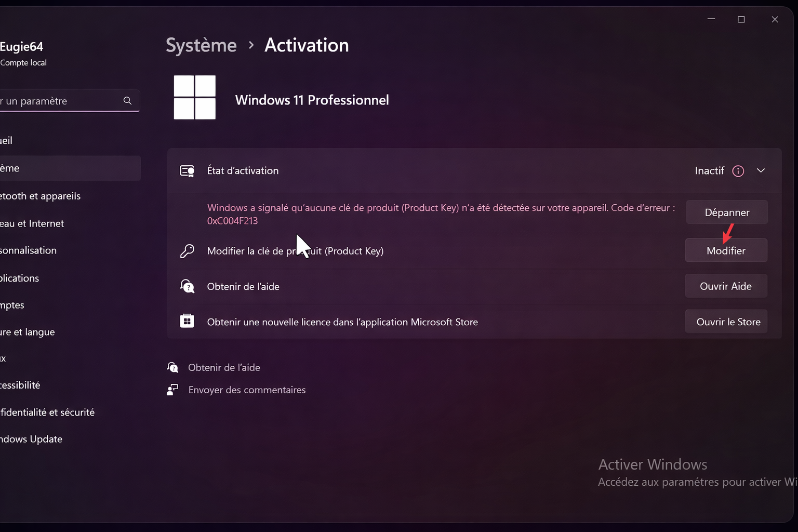798x532 pixels.
Task: Minimize the Settings window
Action: click(711, 19)
